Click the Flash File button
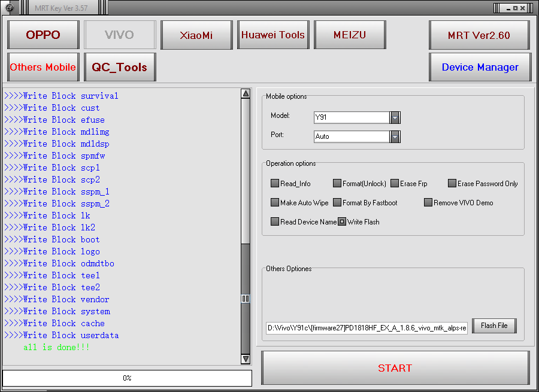The image size is (539, 392). [x=494, y=326]
